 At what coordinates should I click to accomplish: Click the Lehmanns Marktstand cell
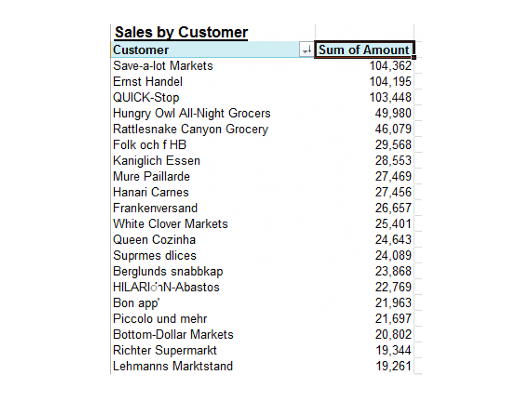click(173, 366)
